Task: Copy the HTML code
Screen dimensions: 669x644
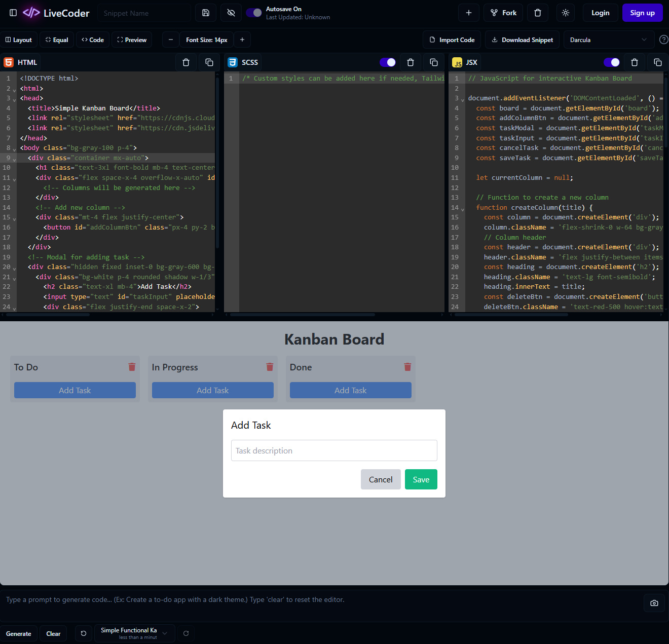Action: (209, 62)
